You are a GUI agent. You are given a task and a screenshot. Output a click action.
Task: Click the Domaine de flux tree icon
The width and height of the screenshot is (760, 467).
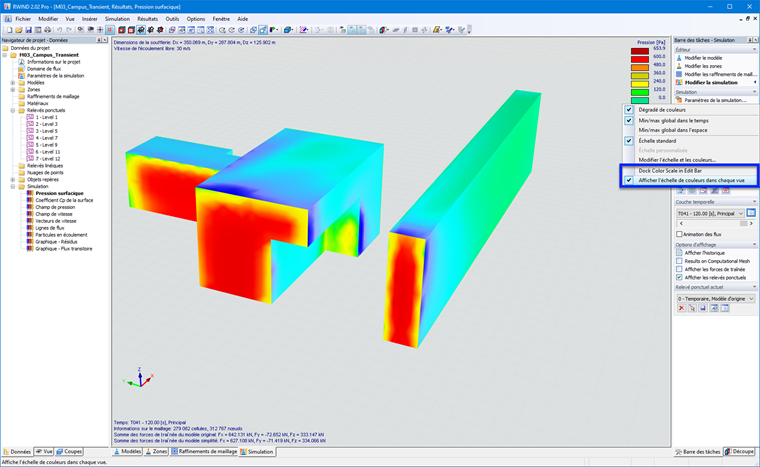(x=21, y=69)
